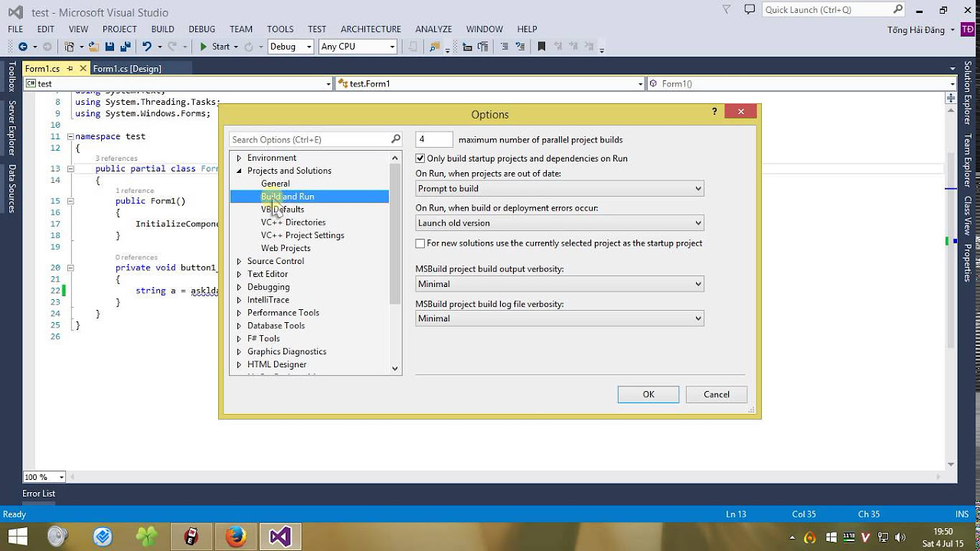Select Web Projects in options tree
This screenshot has height=551, width=980.
286,248
